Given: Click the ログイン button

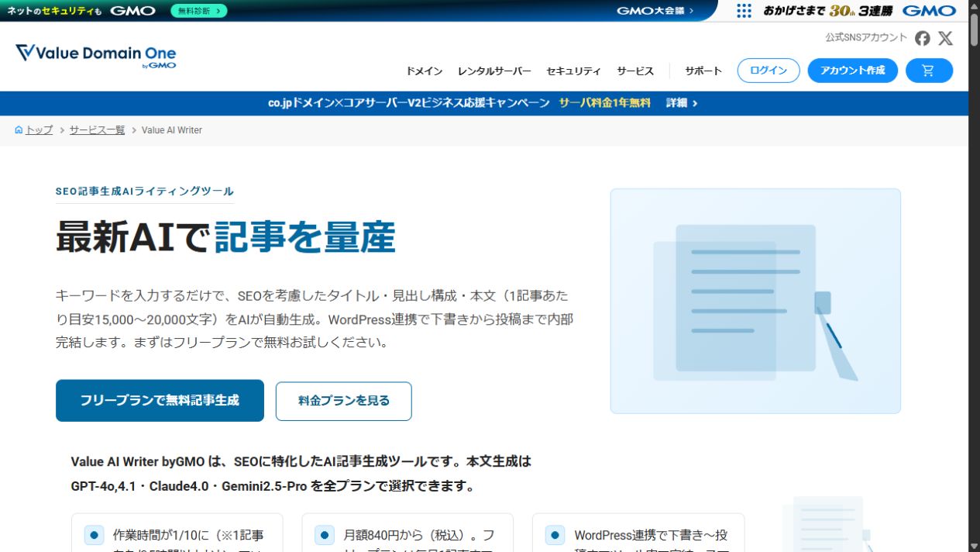Looking at the screenshot, I should point(768,71).
